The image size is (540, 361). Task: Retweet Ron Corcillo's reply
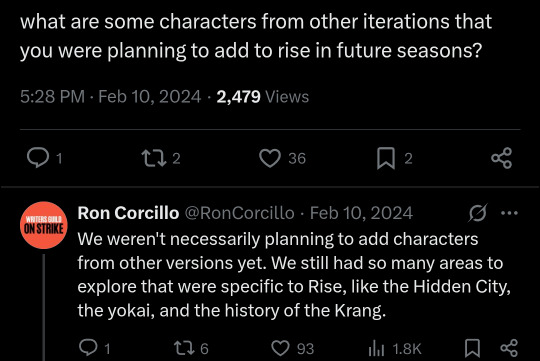(x=185, y=348)
